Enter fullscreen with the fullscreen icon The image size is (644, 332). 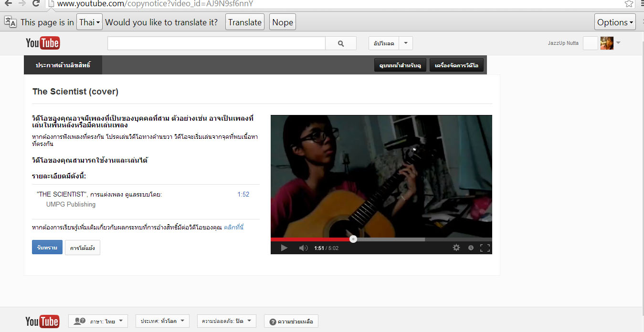485,248
